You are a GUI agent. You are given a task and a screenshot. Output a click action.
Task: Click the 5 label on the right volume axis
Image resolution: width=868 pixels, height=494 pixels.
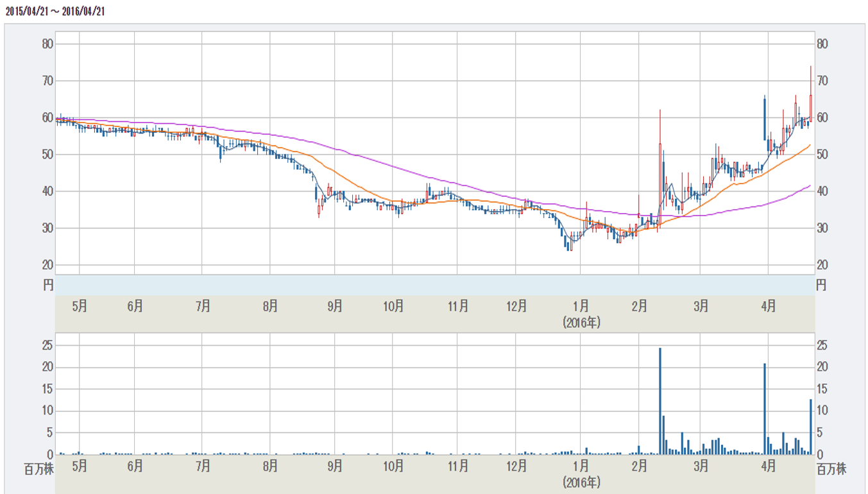[x=819, y=433]
